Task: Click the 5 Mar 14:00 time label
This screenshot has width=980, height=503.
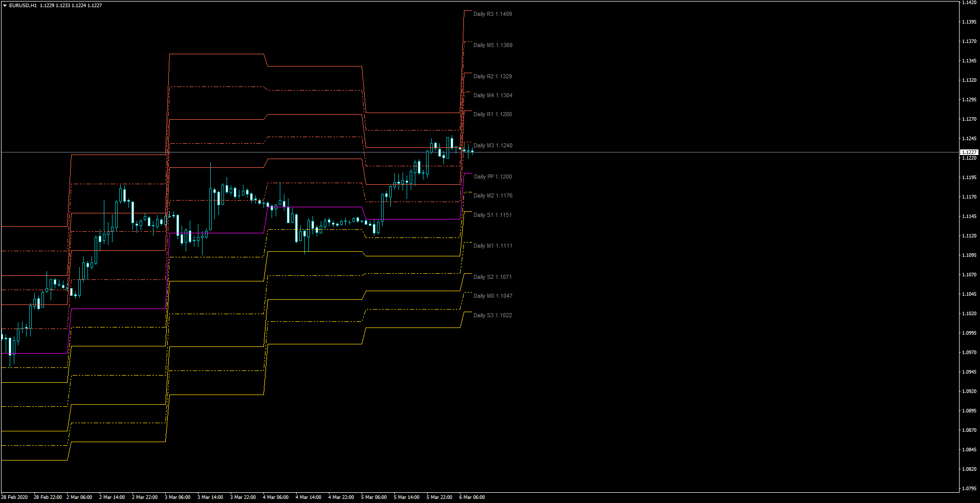Action: coord(407,497)
